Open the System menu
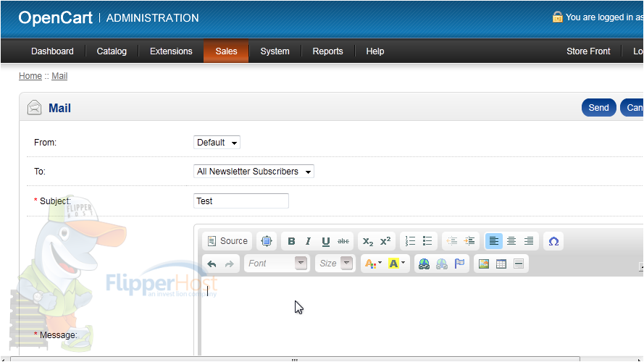This screenshot has width=644, height=362. 275,51
